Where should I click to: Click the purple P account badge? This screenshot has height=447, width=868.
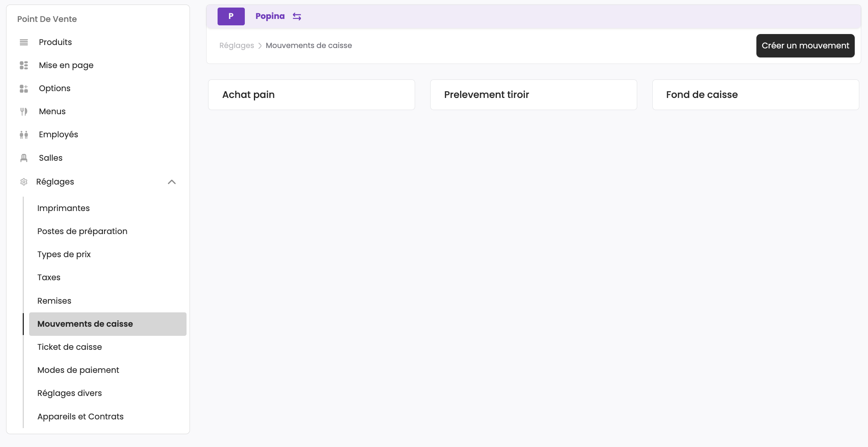click(231, 16)
